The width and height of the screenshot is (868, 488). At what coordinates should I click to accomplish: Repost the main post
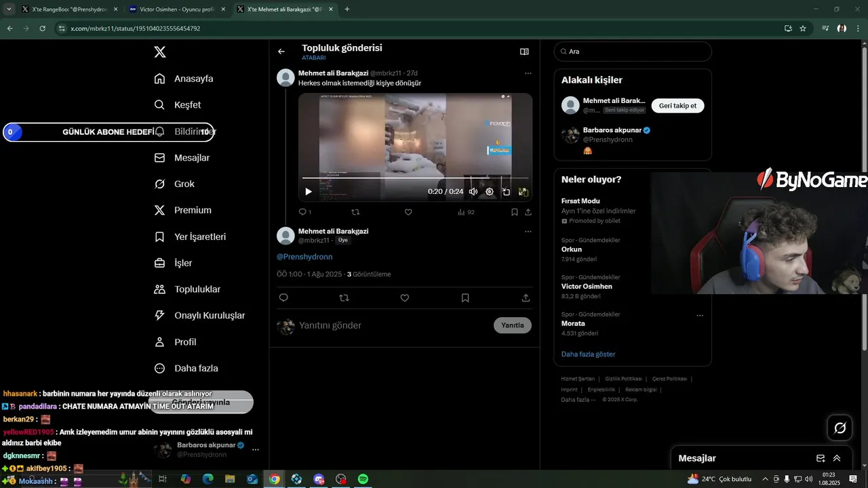344,298
